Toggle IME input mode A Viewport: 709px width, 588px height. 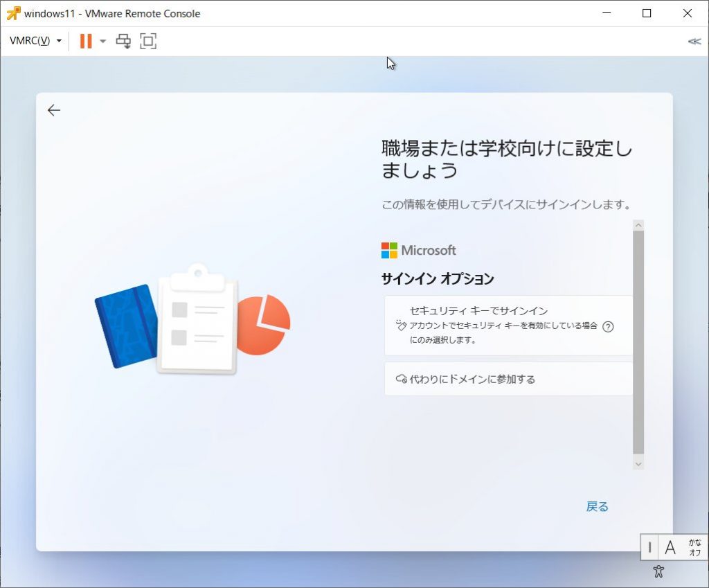[x=670, y=547]
